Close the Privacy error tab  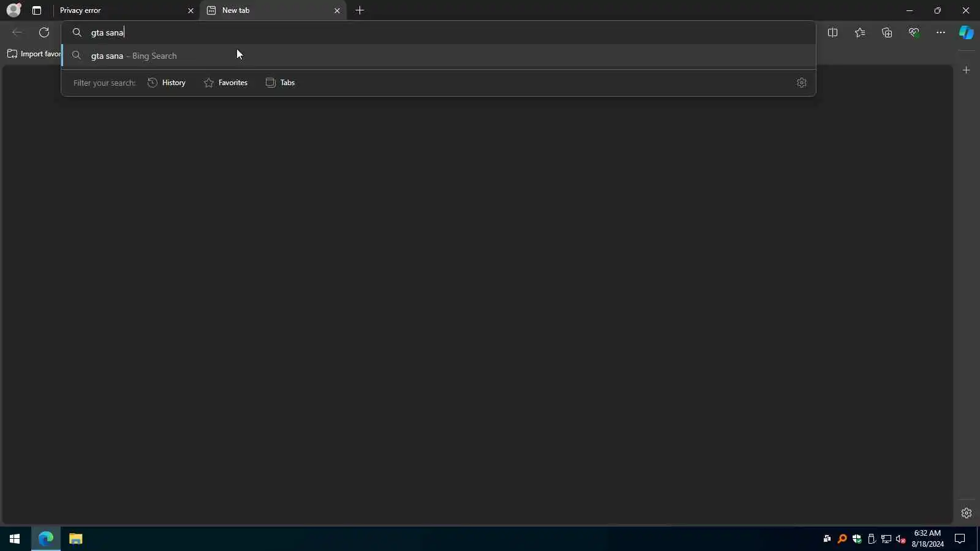point(190,10)
